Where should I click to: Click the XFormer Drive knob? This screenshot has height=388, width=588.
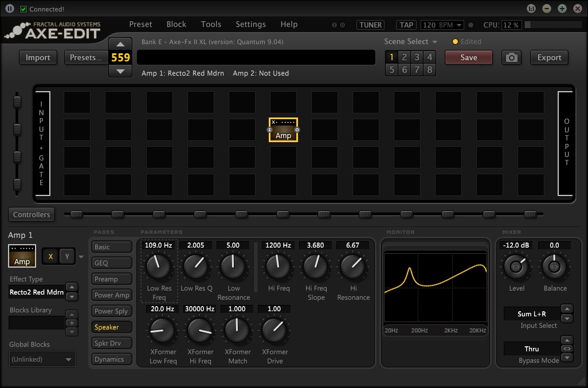(x=274, y=330)
